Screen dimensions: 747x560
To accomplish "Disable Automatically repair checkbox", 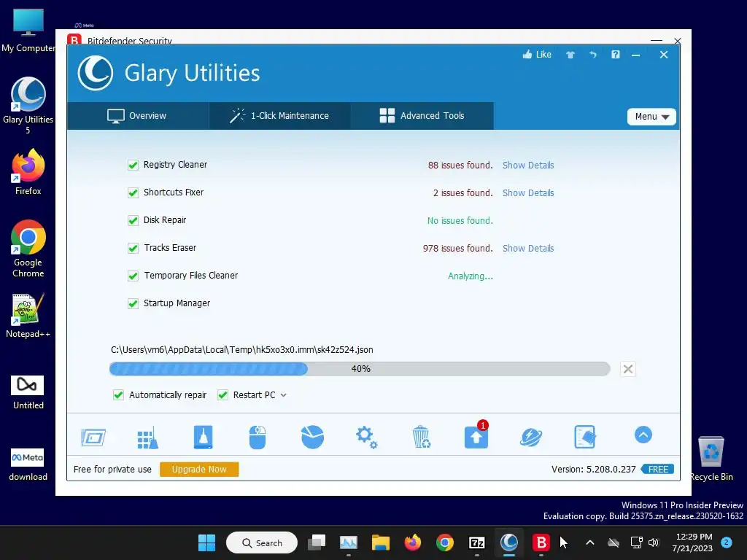I will click(118, 395).
